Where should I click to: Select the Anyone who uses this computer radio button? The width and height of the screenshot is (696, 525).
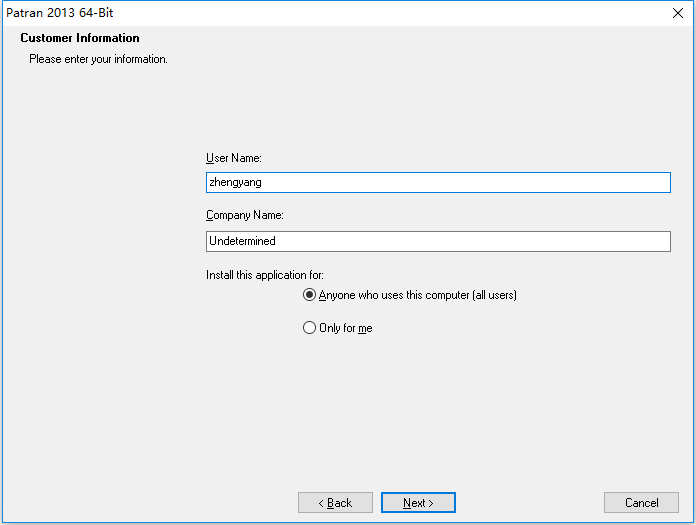pyautogui.click(x=309, y=295)
